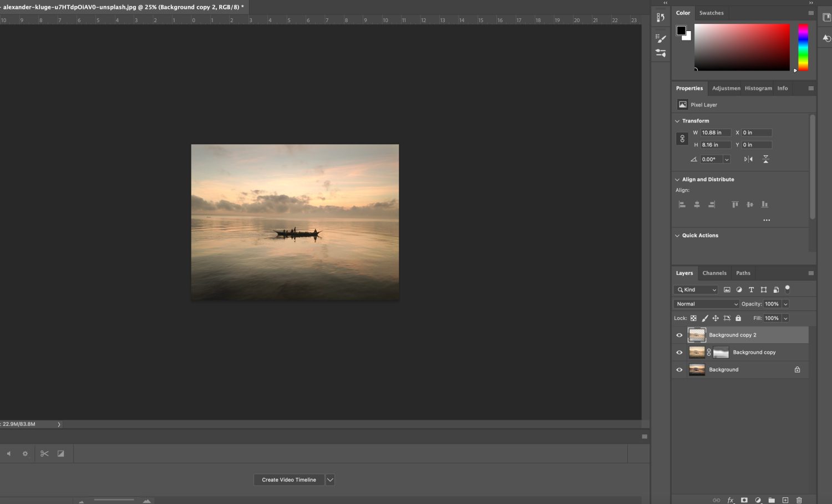Toggle lock image pixels brush icon

coord(705,318)
